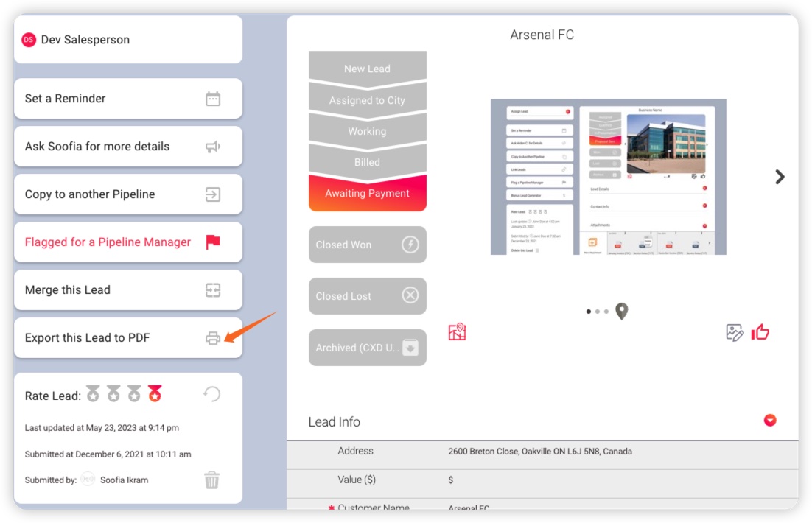Click the Address field label
Image resolution: width=812 pixels, height=523 pixels.
[355, 451]
